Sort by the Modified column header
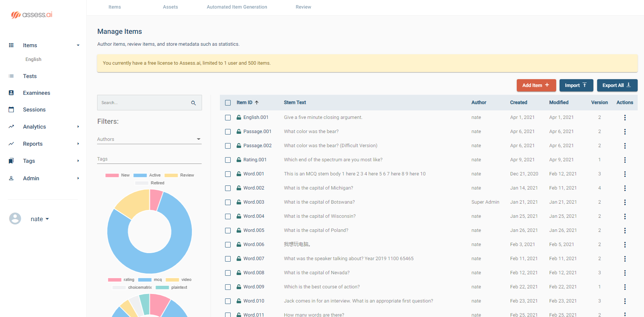The image size is (644, 317). click(x=559, y=103)
